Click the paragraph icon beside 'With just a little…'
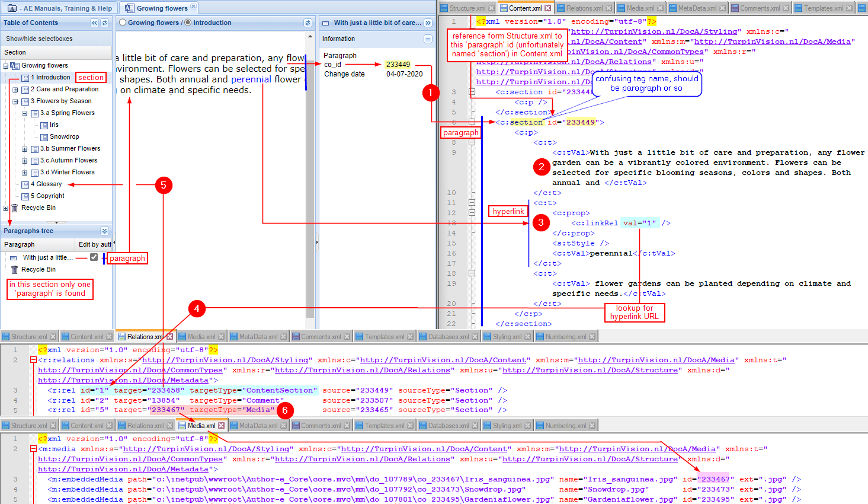This screenshot has width=868, height=504. [x=13, y=258]
